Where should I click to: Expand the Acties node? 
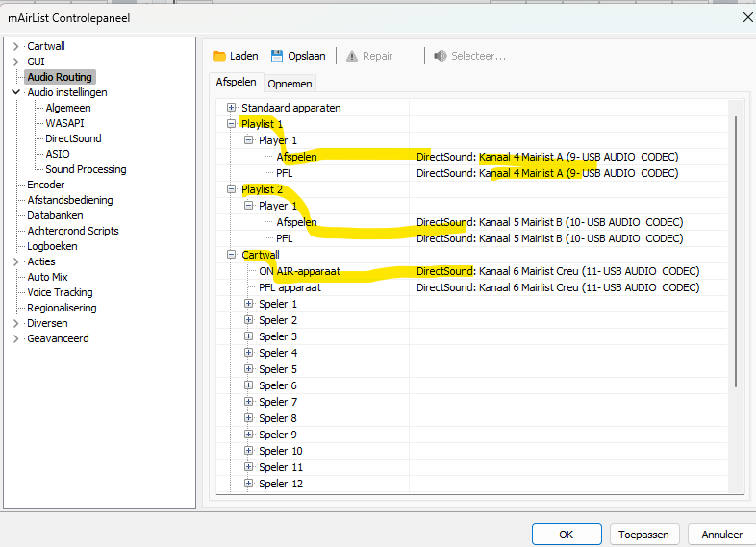pyautogui.click(x=16, y=261)
